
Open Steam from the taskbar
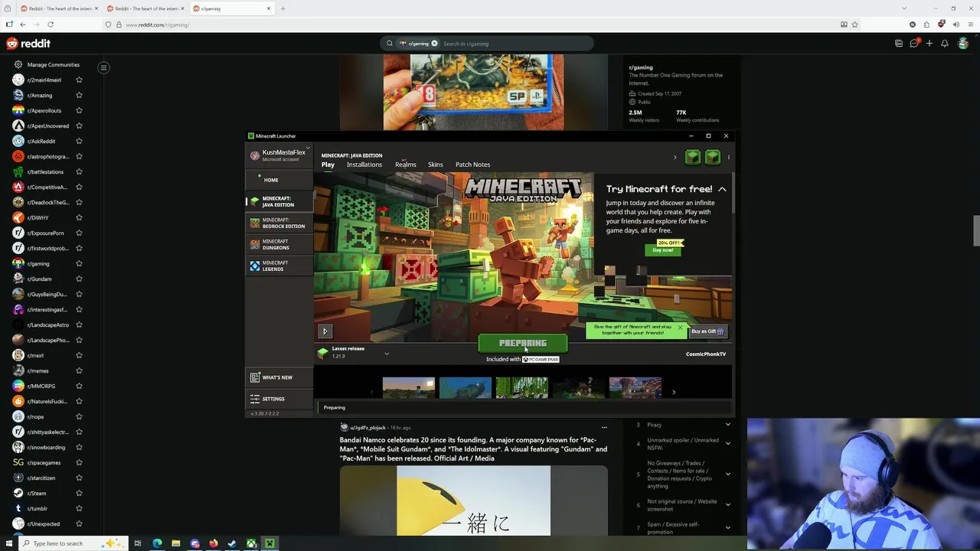232,543
